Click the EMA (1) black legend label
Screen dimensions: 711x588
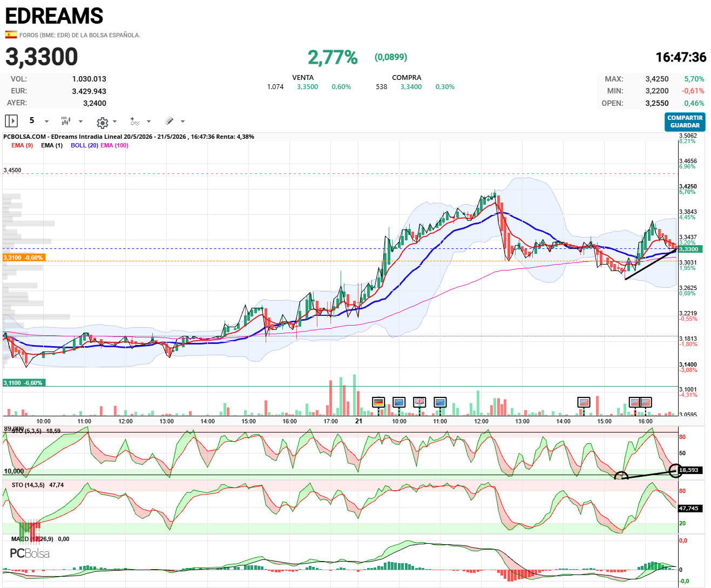[52, 145]
